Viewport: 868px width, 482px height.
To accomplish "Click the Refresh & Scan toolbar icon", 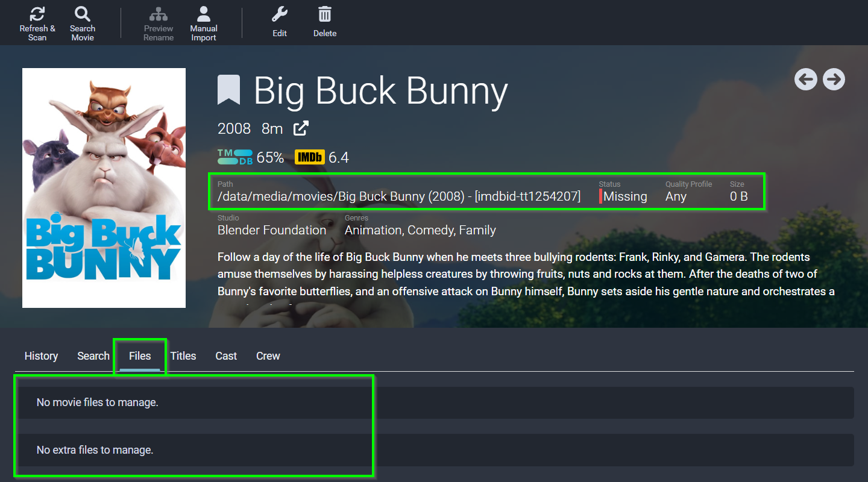I will (37, 14).
